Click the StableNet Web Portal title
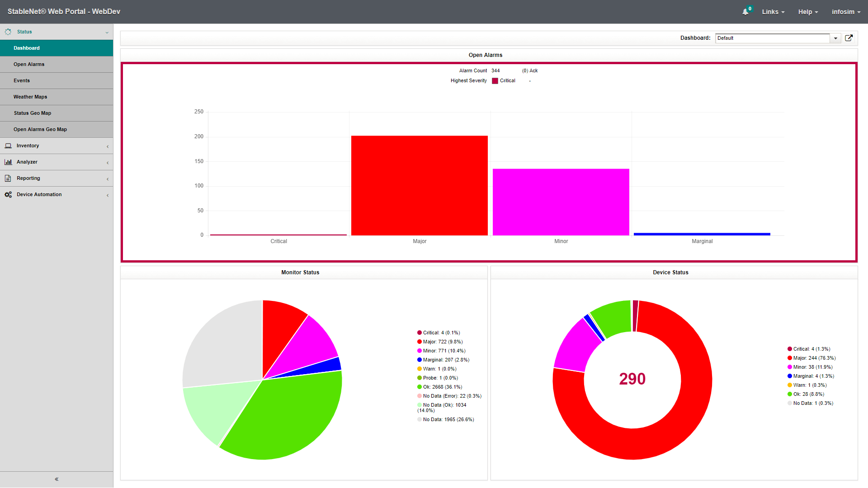This screenshot has height=488, width=868. (64, 12)
